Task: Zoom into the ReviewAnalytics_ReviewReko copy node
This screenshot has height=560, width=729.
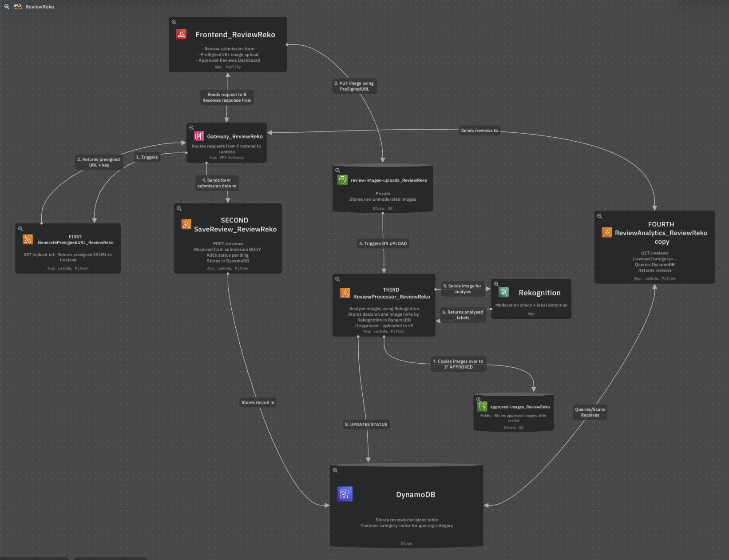Action: point(599,216)
